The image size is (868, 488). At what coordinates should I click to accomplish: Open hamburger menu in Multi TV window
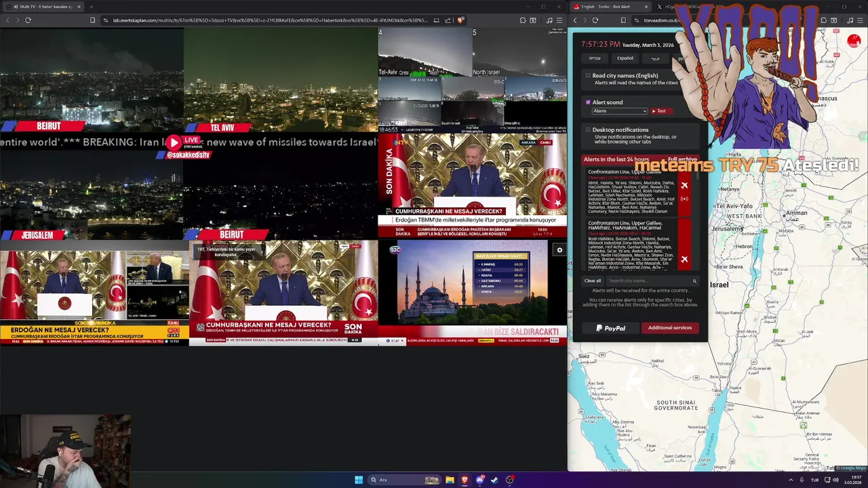click(x=559, y=20)
